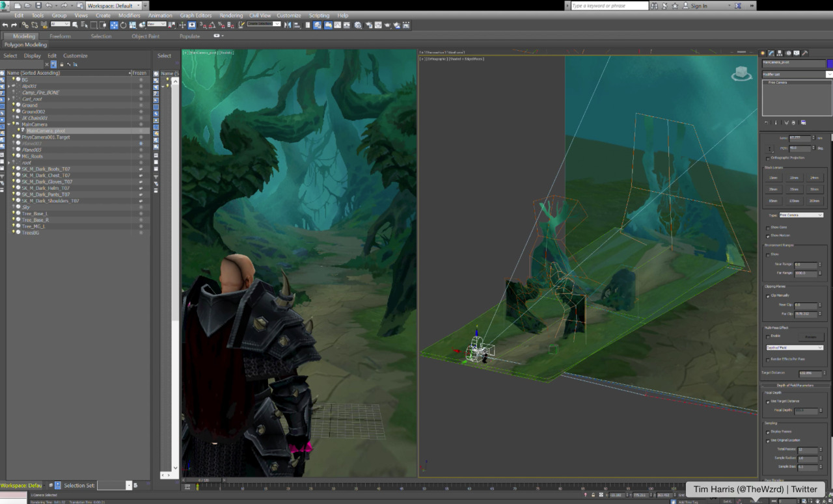
Task: Open the Graph Editors menu
Action: click(x=195, y=15)
